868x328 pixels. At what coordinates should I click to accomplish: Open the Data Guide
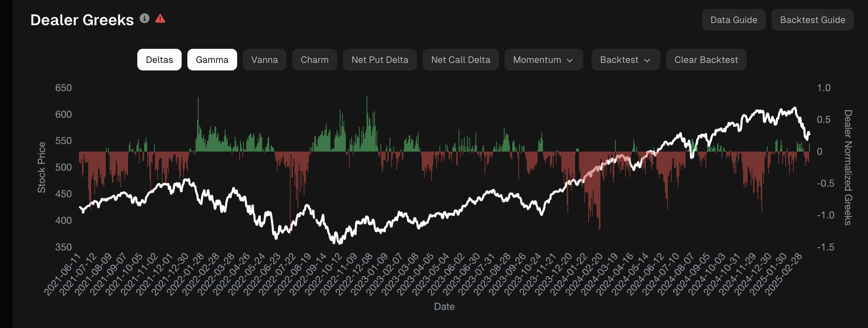[x=733, y=20]
